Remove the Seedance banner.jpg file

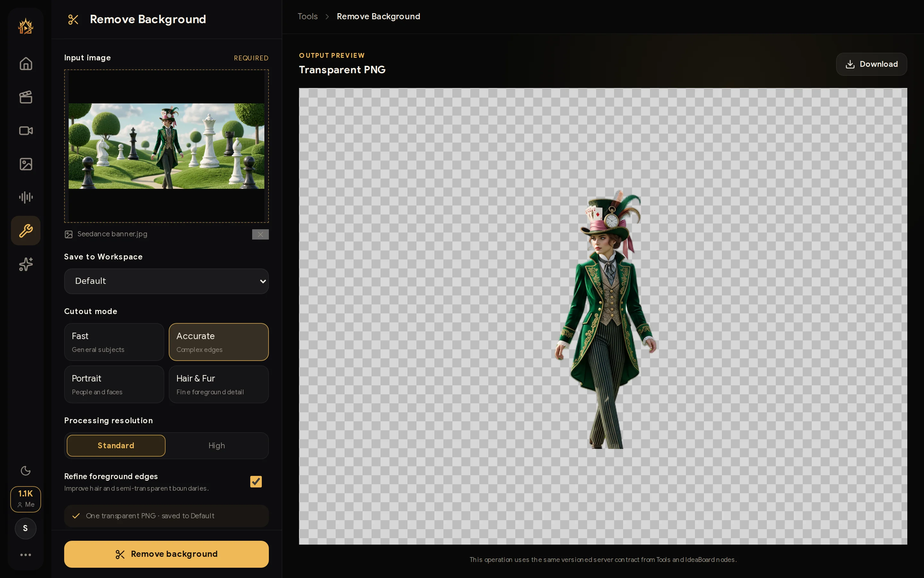click(x=261, y=234)
